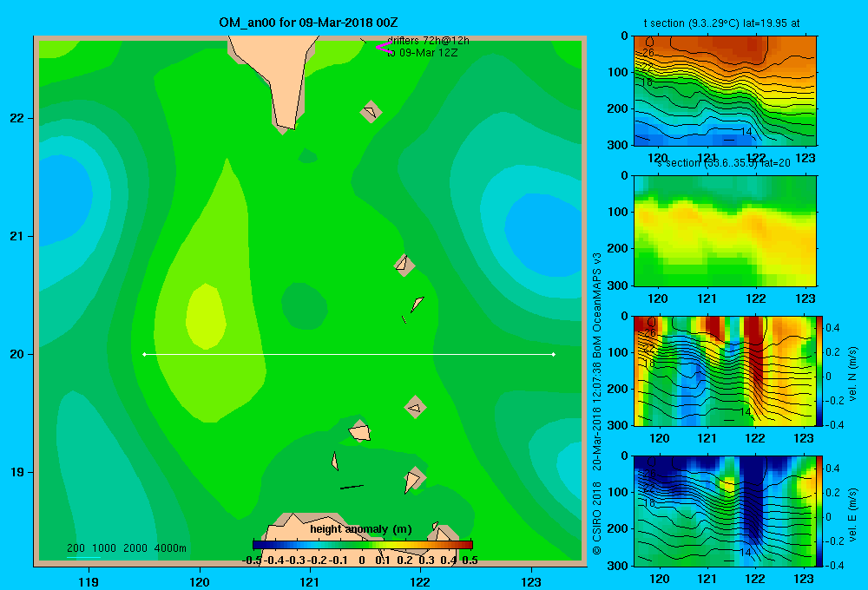Click the 'height anomaly (m)' label
The height and width of the screenshot is (590, 868).
pyautogui.click(x=361, y=529)
